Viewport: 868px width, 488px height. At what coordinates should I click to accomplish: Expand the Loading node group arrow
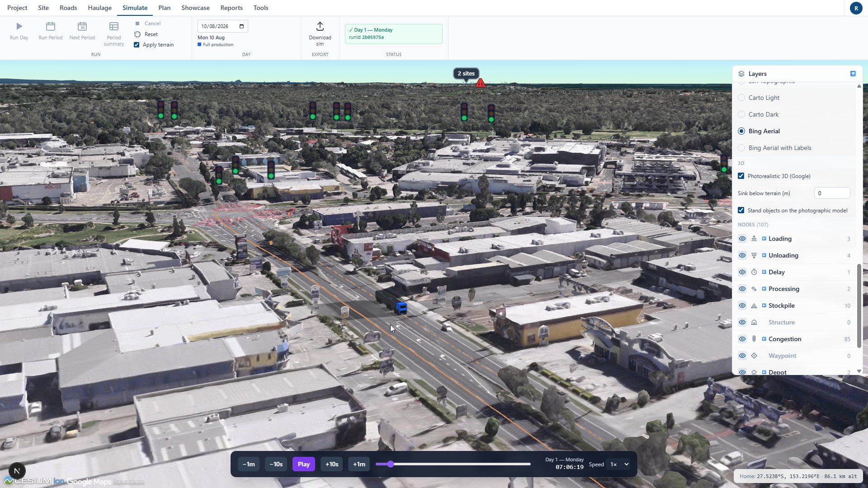point(764,239)
